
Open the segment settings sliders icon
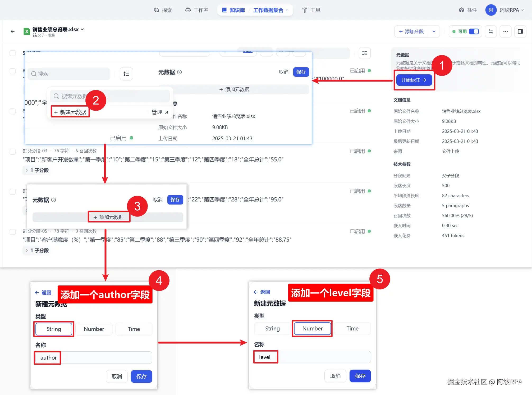click(491, 31)
